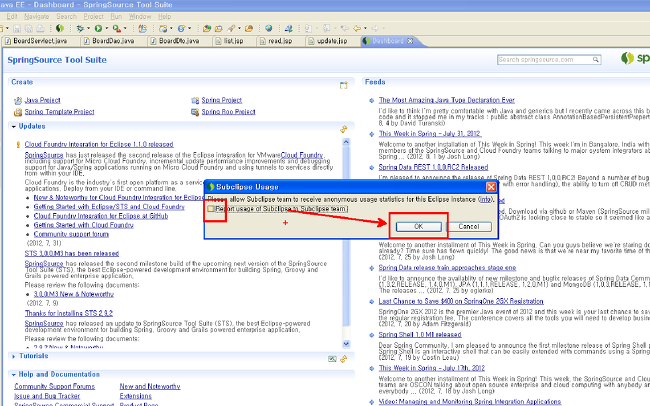650x406 pixels.
Task: Close the Subclipse Usage dialog
Action: click(491, 187)
